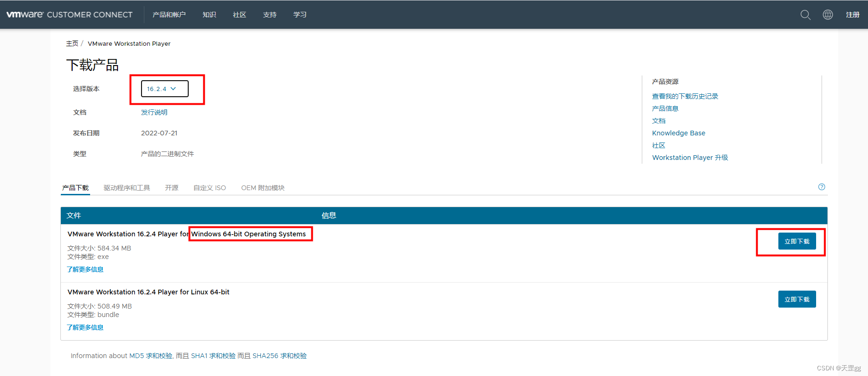Click the Windows 64-bit Player file title
868x376 pixels.
(187, 234)
